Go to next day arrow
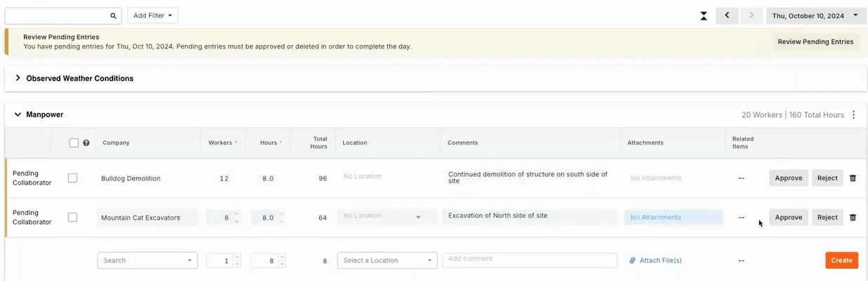Image resolution: width=868 pixels, height=281 pixels. pyautogui.click(x=751, y=15)
